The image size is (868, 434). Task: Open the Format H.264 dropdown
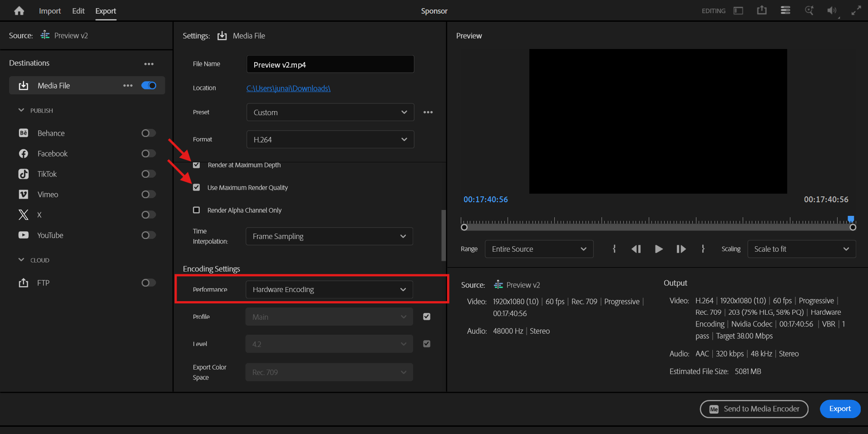330,139
